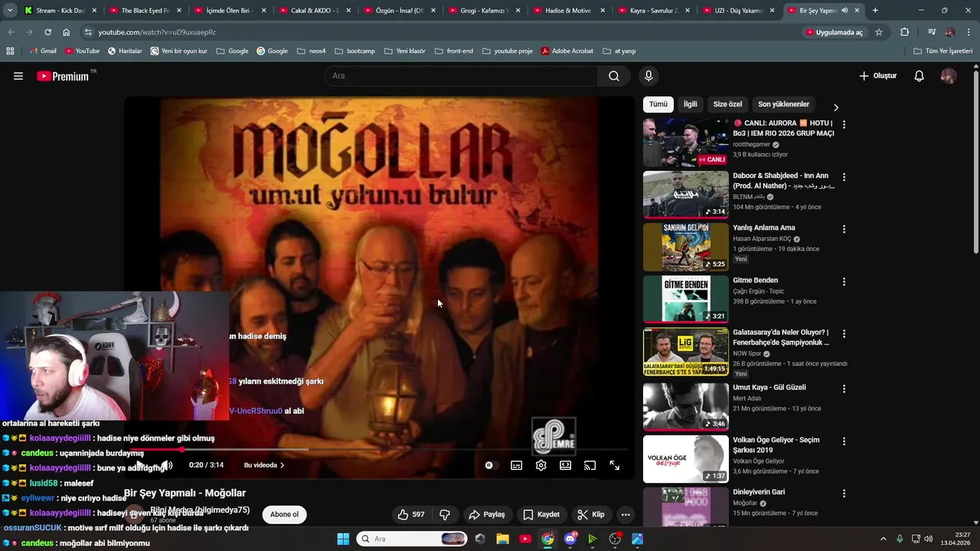Open the YouTube guide hamburger menu
This screenshot has height=551, width=980.
coord(18,76)
